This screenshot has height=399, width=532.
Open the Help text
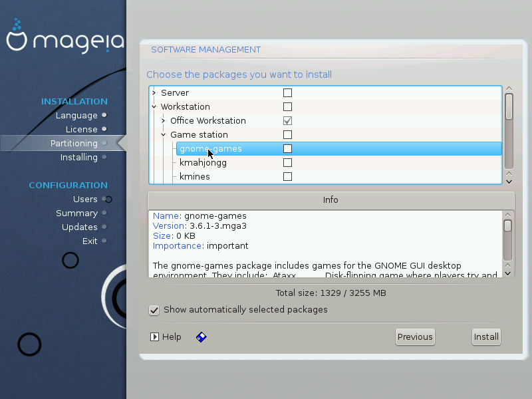[x=172, y=337]
